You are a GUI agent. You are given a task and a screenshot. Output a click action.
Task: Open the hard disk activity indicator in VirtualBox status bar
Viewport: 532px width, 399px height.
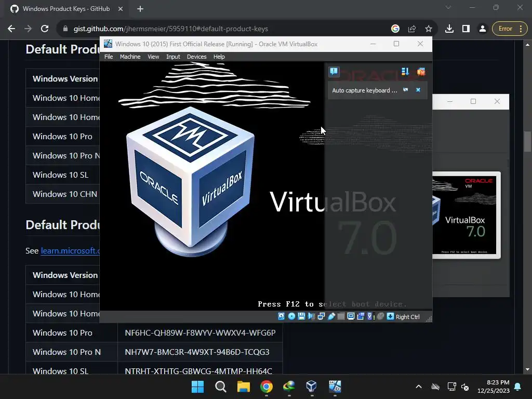tap(281, 316)
